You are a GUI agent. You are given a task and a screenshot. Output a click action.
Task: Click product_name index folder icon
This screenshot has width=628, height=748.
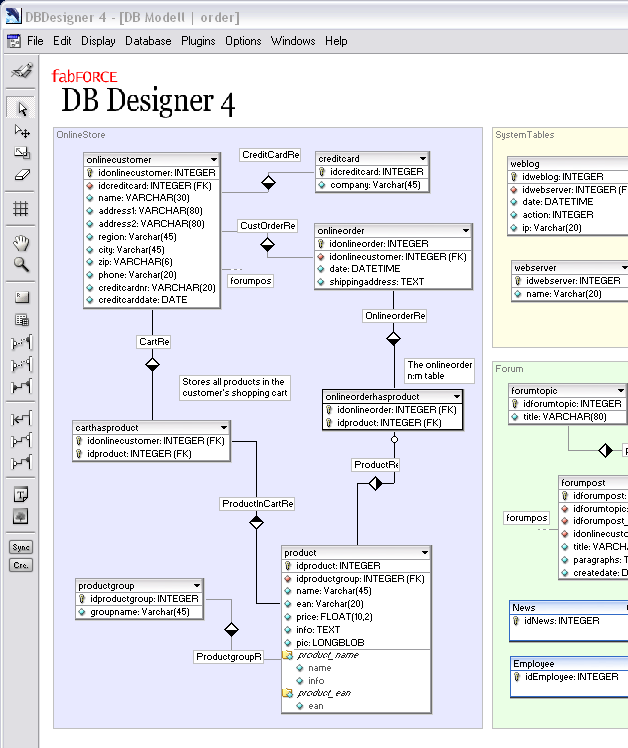point(288,655)
